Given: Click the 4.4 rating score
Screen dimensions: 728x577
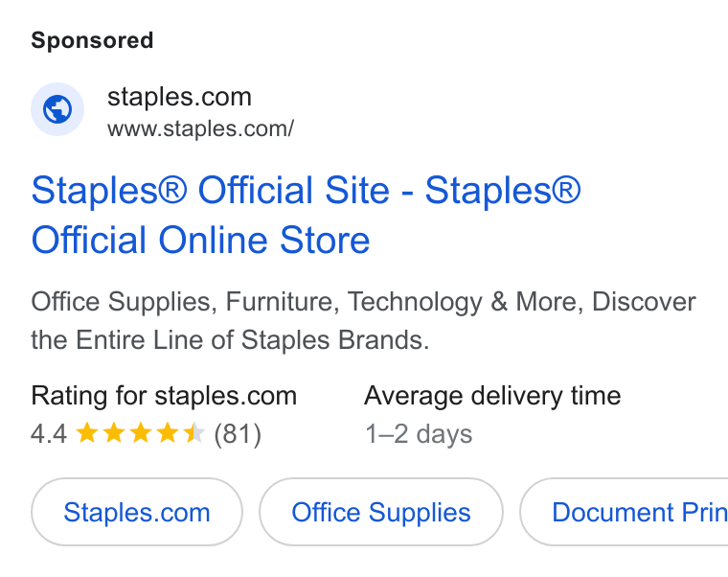Looking at the screenshot, I should pos(49,434).
